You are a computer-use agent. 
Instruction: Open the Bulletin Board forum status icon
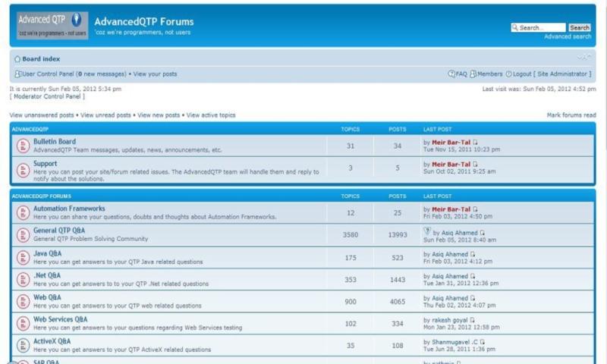tap(23, 146)
